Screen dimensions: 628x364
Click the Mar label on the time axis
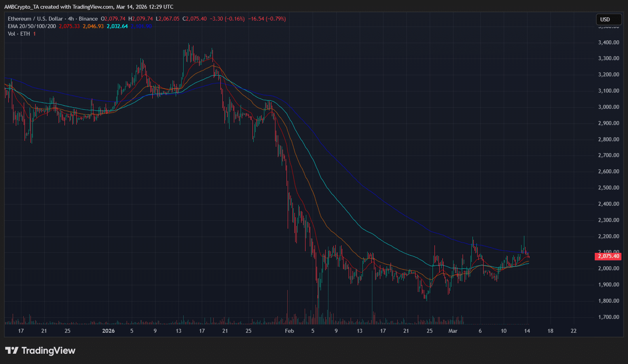[453, 331]
